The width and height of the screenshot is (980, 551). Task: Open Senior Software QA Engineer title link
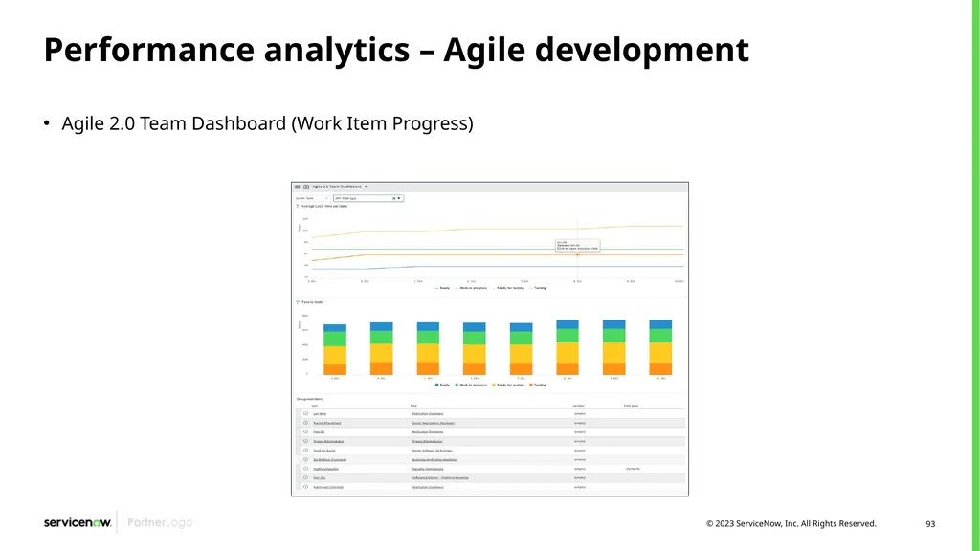pyautogui.click(x=432, y=451)
